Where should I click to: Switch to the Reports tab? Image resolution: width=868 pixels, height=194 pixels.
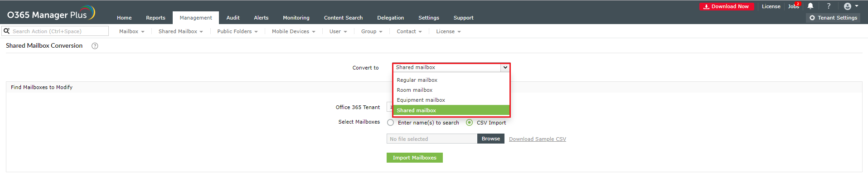pyautogui.click(x=155, y=18)
